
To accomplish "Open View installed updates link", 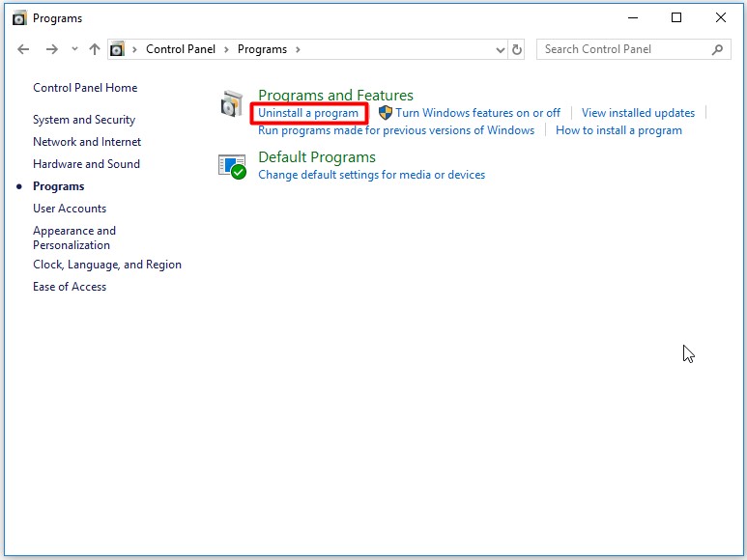I will (638, 113).
